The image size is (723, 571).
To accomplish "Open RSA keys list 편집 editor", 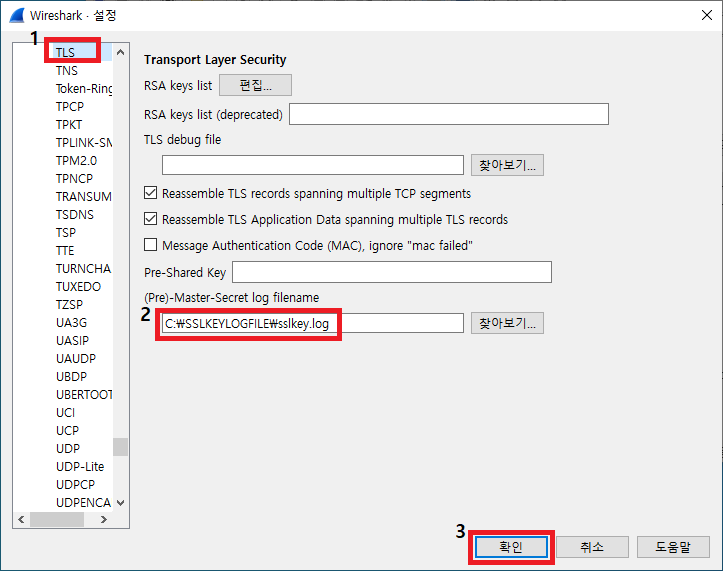I will pyautogui.click(x=255, y=85).
